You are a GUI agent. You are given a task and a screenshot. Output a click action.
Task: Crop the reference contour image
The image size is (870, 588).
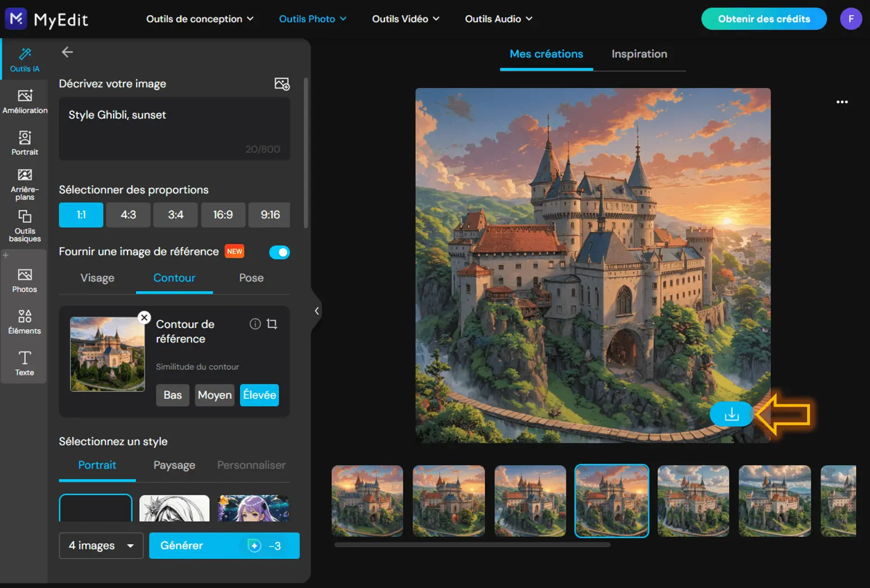click(x=272, y=324)
